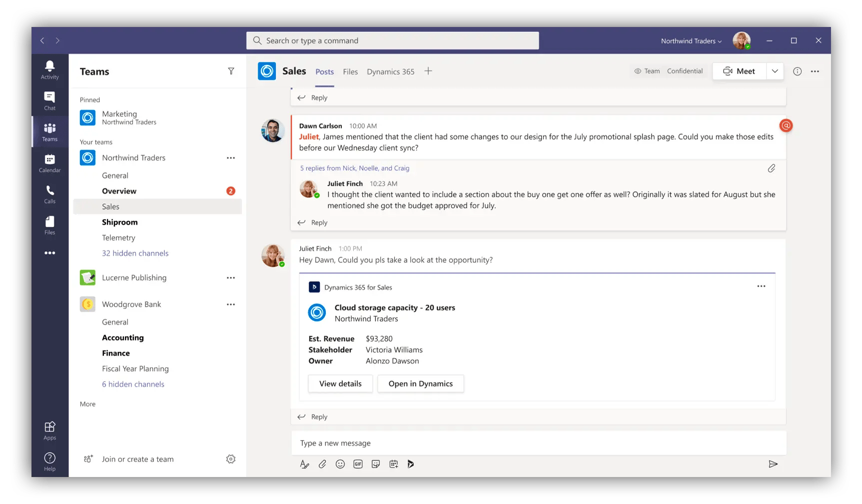Expand 32 hidden channels
Screen dimensions: 862x504
(x=135, y=253)
